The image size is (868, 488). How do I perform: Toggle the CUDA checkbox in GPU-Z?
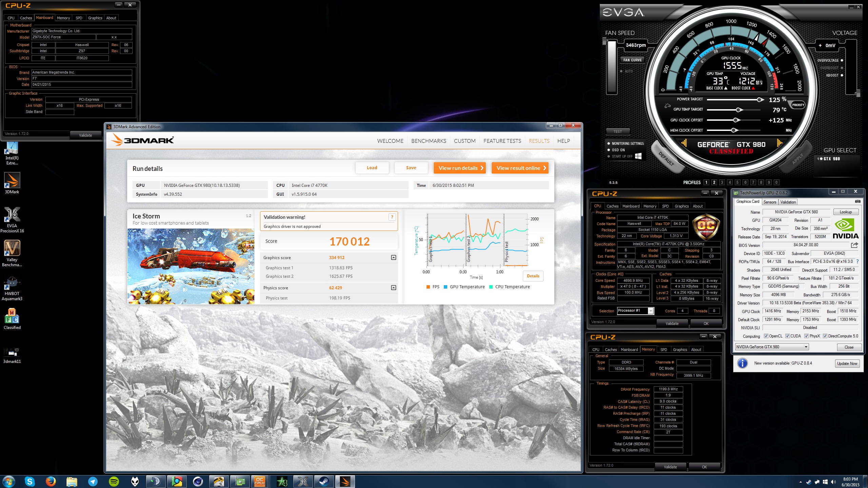[787, 336]
